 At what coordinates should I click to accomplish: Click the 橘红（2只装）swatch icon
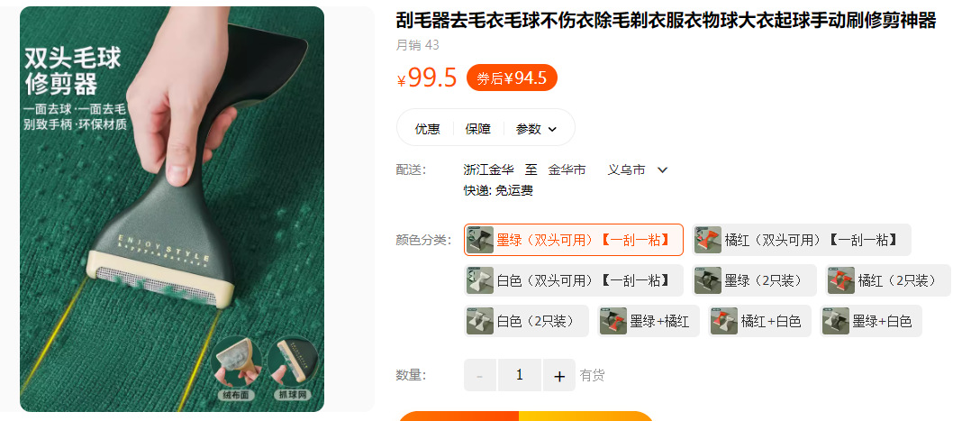tap(840, 280)
